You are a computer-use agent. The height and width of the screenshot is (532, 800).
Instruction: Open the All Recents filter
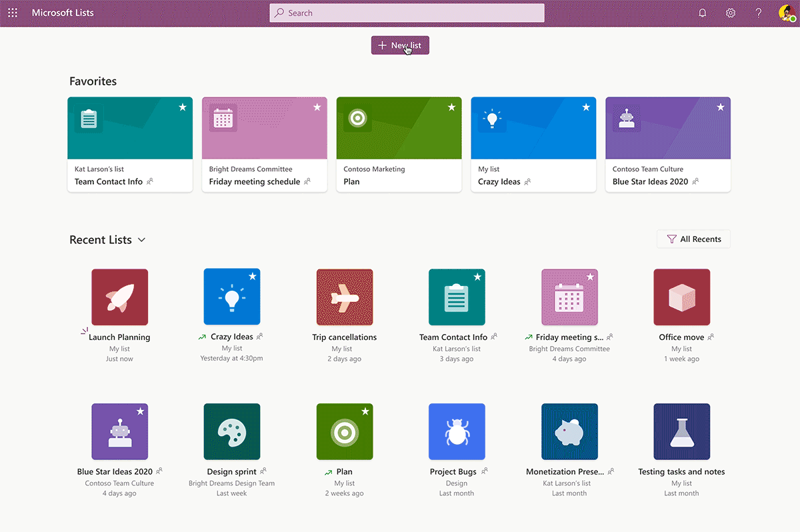click(x=693, y=239)
